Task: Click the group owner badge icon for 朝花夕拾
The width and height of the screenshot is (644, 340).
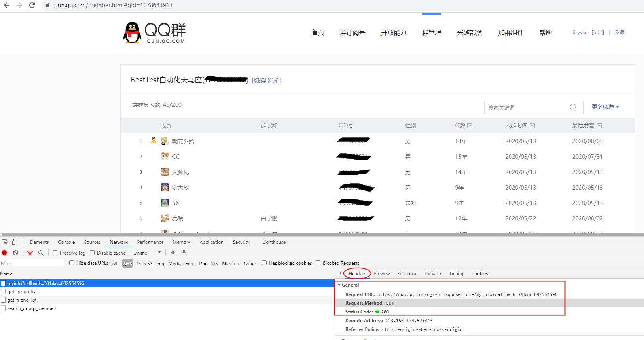Action: click(153, 140)
